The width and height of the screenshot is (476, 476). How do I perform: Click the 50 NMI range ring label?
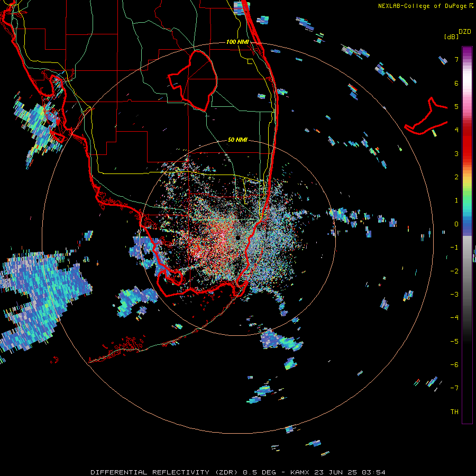tap(237, 140)
